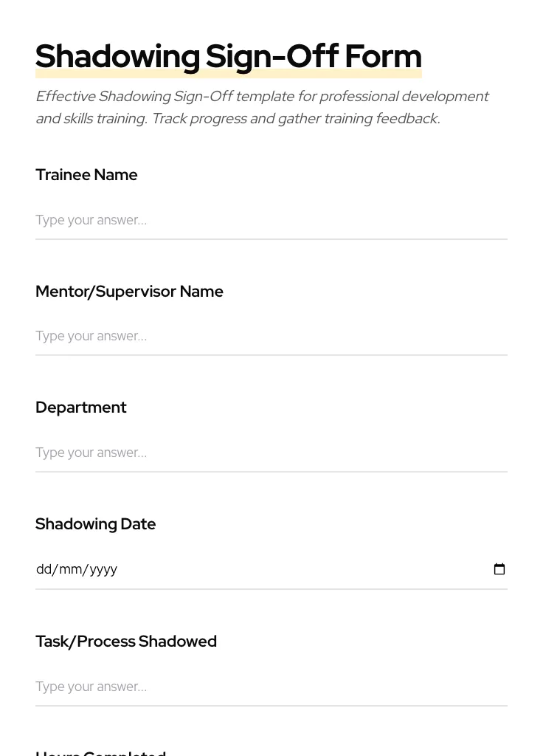The height and width of the screenshot is (756, 543).
Task: Open the calendar picker for Shadowing Date
Action: click(x=499, y=569)
